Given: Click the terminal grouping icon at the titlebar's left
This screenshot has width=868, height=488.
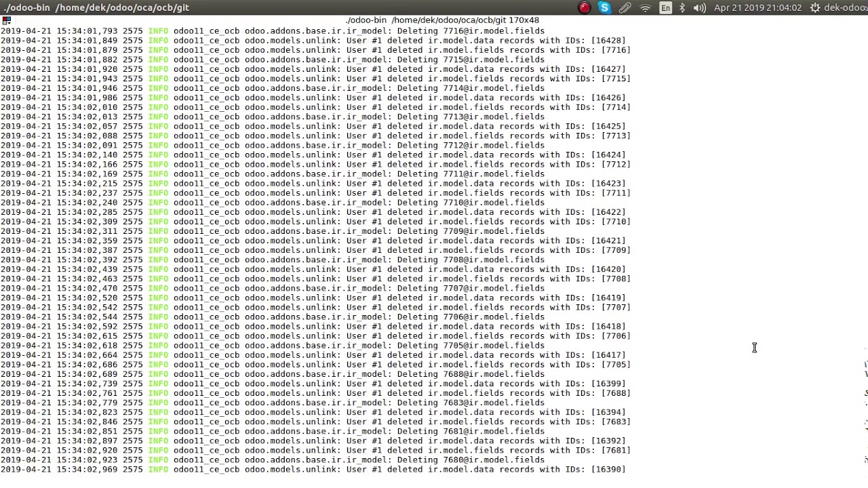Looking at the screenshot, I should (x=7, y=21).
